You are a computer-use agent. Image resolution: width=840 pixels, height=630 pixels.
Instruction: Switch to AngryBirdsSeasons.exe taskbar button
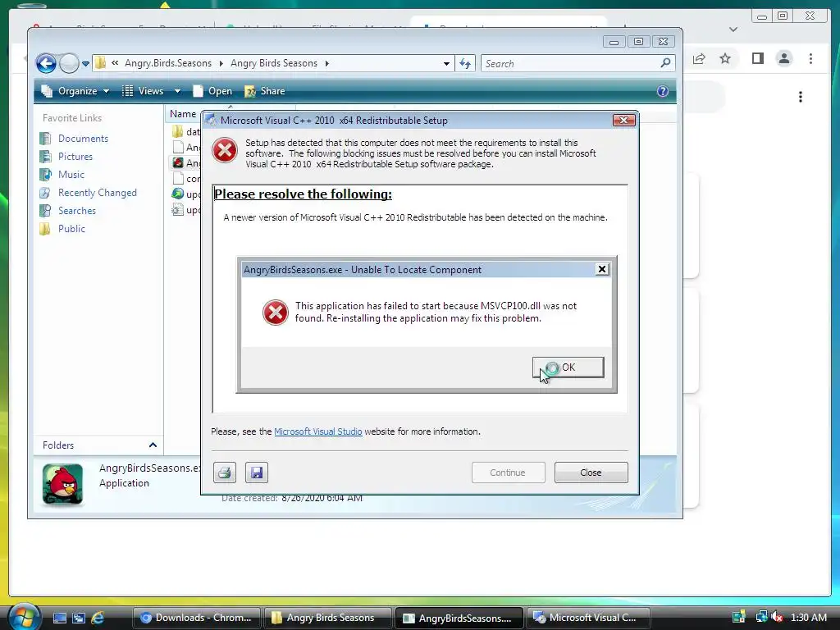[459, 618]
